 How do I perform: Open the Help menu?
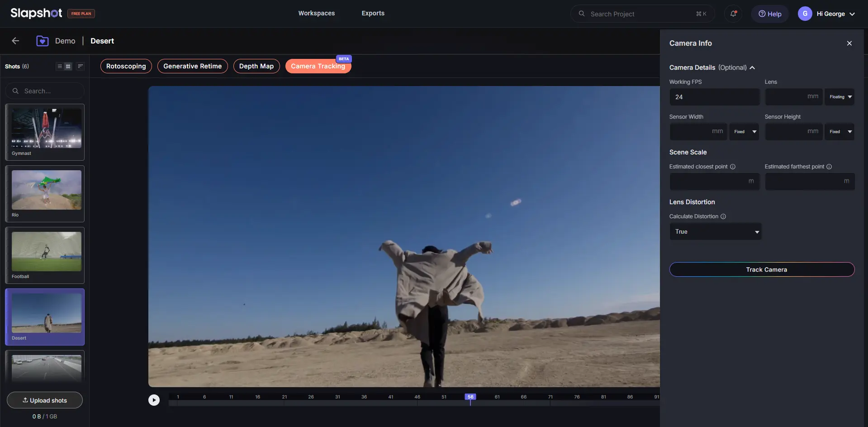tap(770, 14)
